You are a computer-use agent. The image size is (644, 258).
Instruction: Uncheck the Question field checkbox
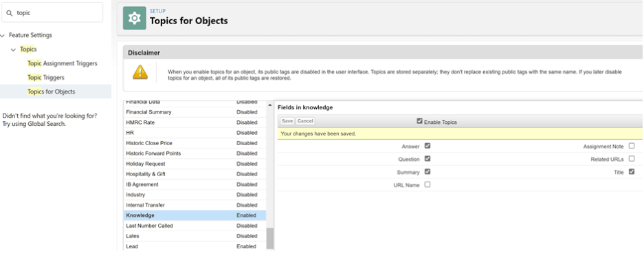pyautogui.click(x=427, y=158)
